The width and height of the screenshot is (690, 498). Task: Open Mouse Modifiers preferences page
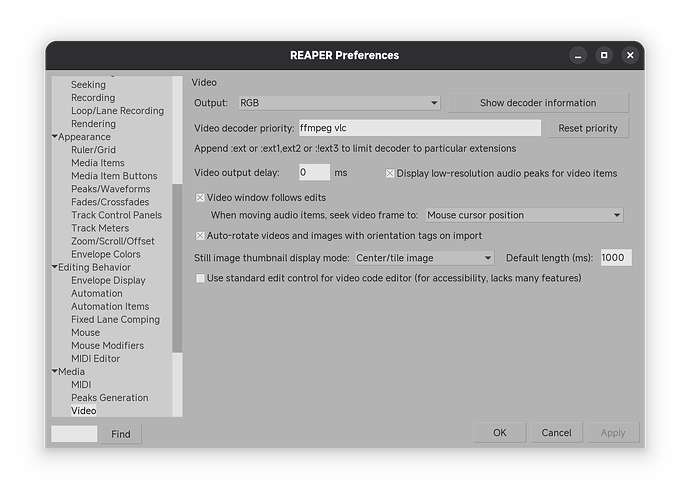point(107,346)
